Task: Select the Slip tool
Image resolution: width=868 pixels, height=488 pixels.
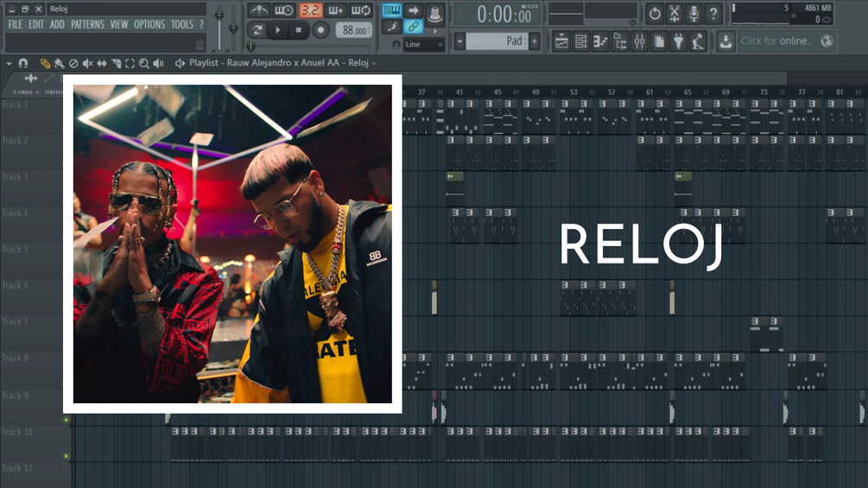Action: click(x=102, y=64)
